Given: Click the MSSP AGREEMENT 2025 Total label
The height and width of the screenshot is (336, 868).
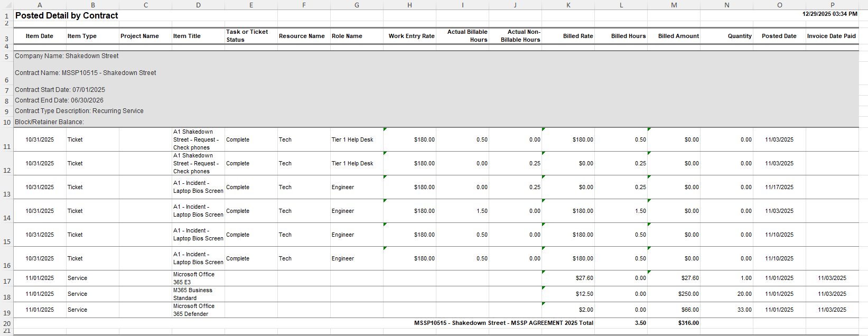Looking at the screenshot, I should 503,323.
